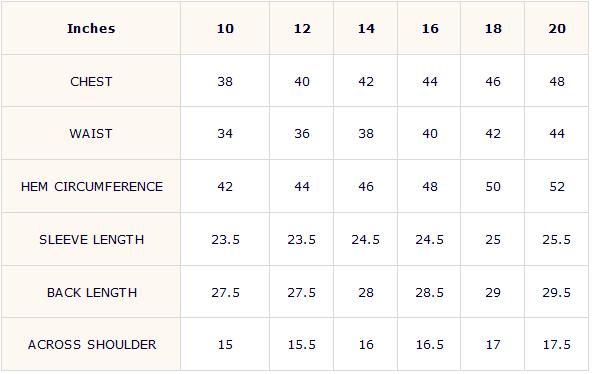Click the Inches header cell
This screenshot has width=592, height=374.
pyautogui.click(x=91, y=29)
